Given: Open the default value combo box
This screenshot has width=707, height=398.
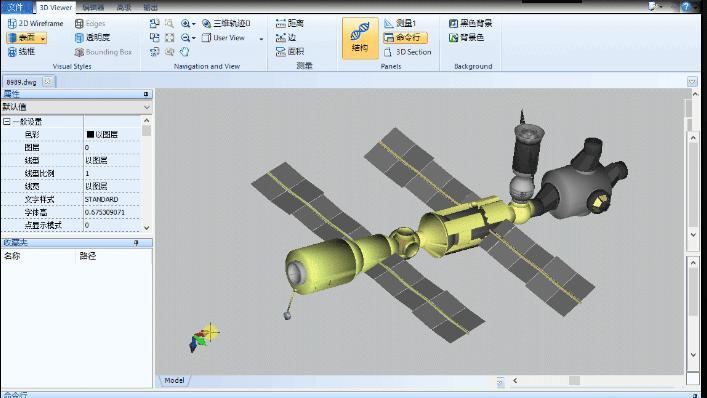Looking at the screenshot, I should 77,107.
